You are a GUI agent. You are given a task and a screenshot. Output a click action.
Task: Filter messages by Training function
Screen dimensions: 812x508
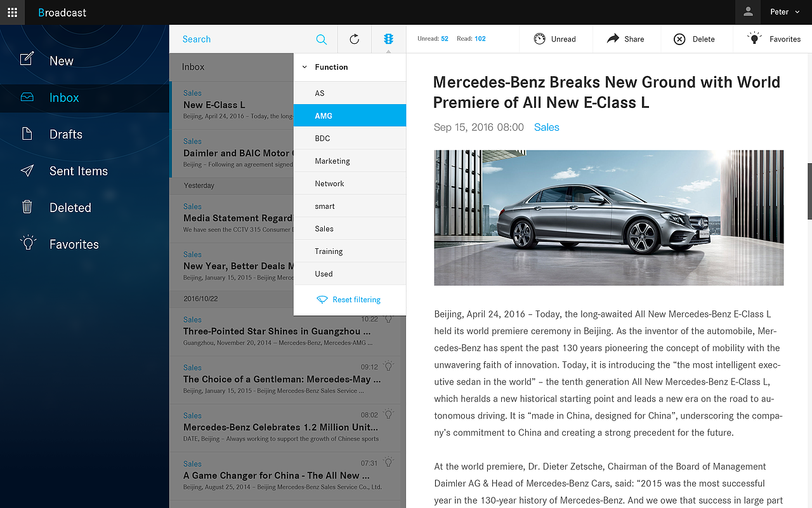click(x=350, y=251)
